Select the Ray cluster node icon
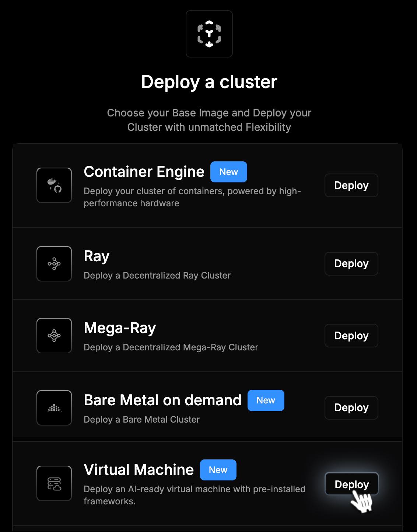 (54, 264)
